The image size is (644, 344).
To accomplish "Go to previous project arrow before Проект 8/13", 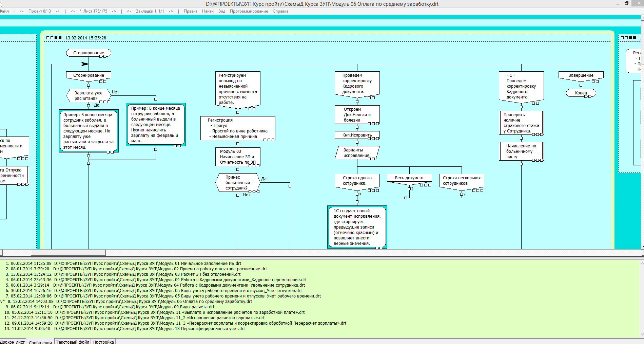I will 22,11.
